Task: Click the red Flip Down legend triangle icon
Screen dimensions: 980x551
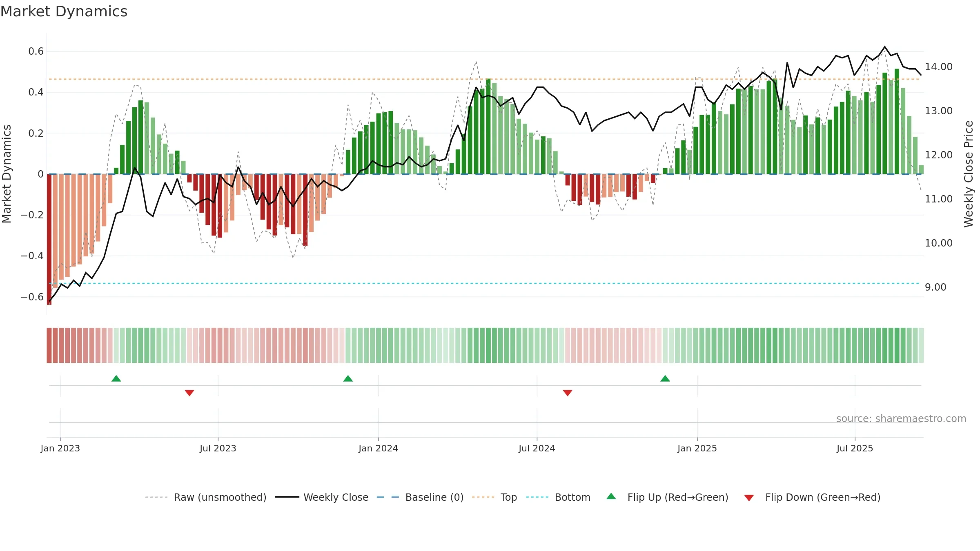Action: (x=749, y=498)
